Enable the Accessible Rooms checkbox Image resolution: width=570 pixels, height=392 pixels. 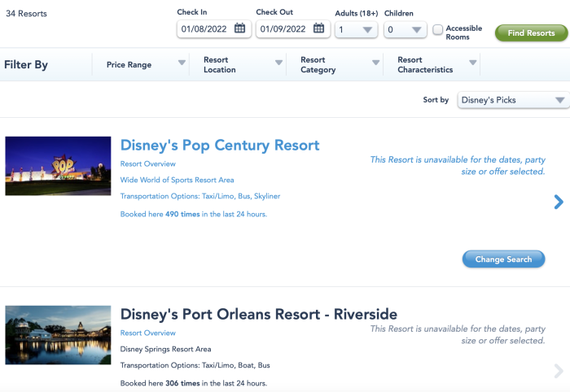(x=438, y=29)
